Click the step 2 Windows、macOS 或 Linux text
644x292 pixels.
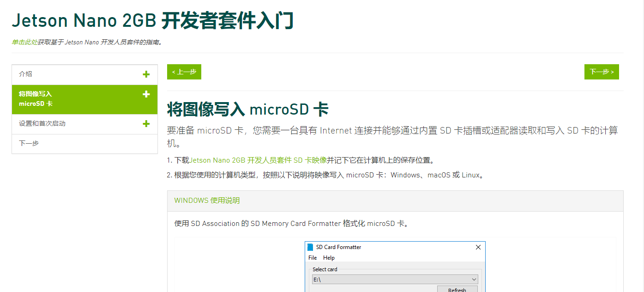pyautogui.click(x=436, y=175)
